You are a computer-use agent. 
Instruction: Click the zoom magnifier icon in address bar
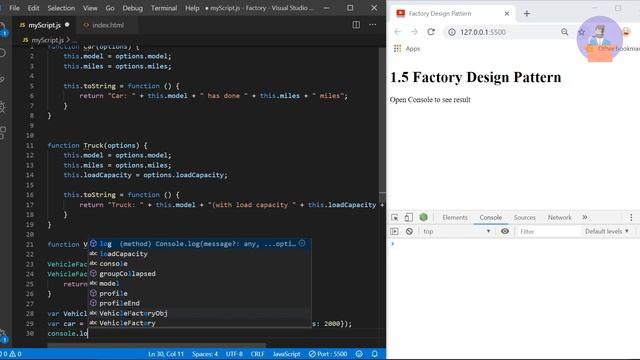[x=564, y=32]
